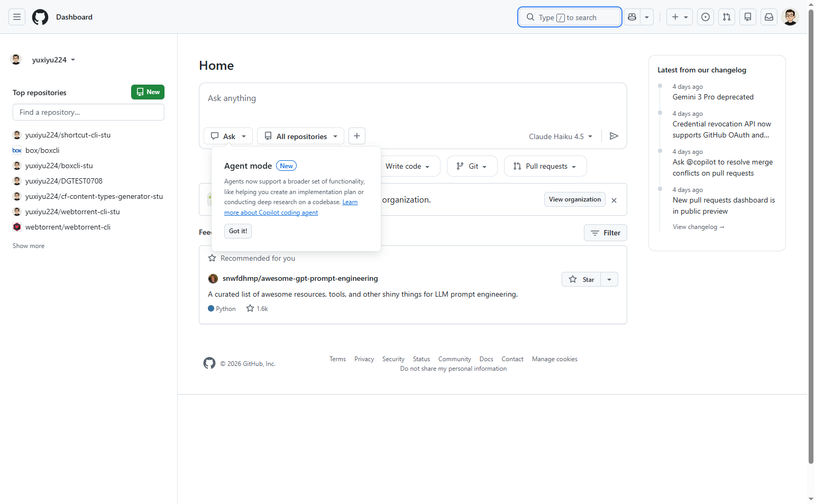This screenshot has height=504, width=815.
Task: Click the page vertical scrollbar thumb
Action: (811, 235)
